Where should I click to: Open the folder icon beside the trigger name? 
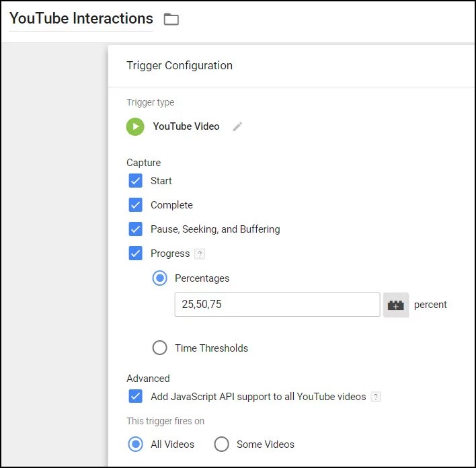point(171,19)
